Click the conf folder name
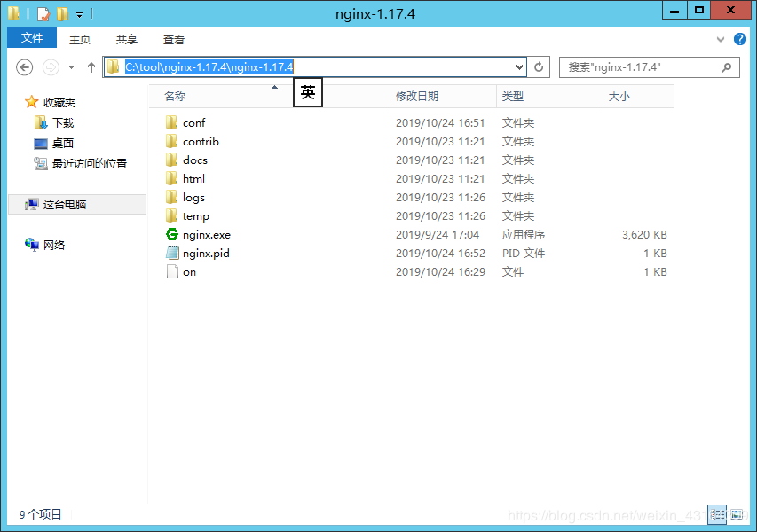This screenshot has width=757, height=532. tap(194, 123)
